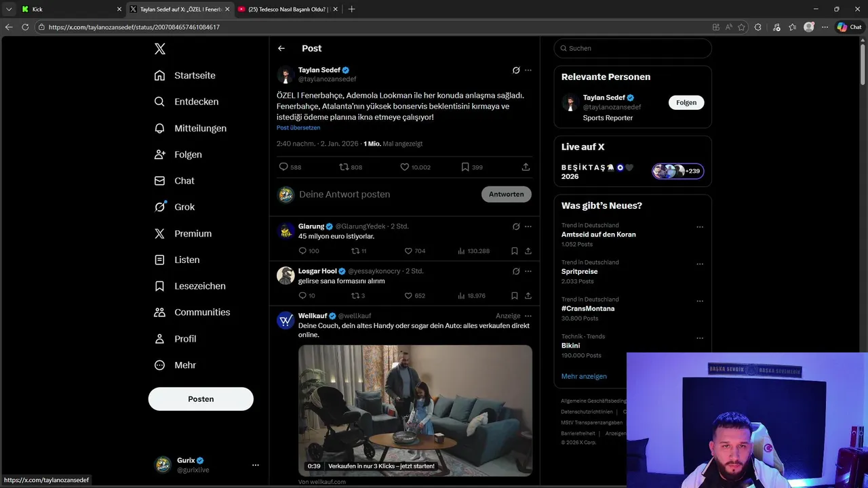
Task: Share the Glarung reply
Action: click(528, 251)
